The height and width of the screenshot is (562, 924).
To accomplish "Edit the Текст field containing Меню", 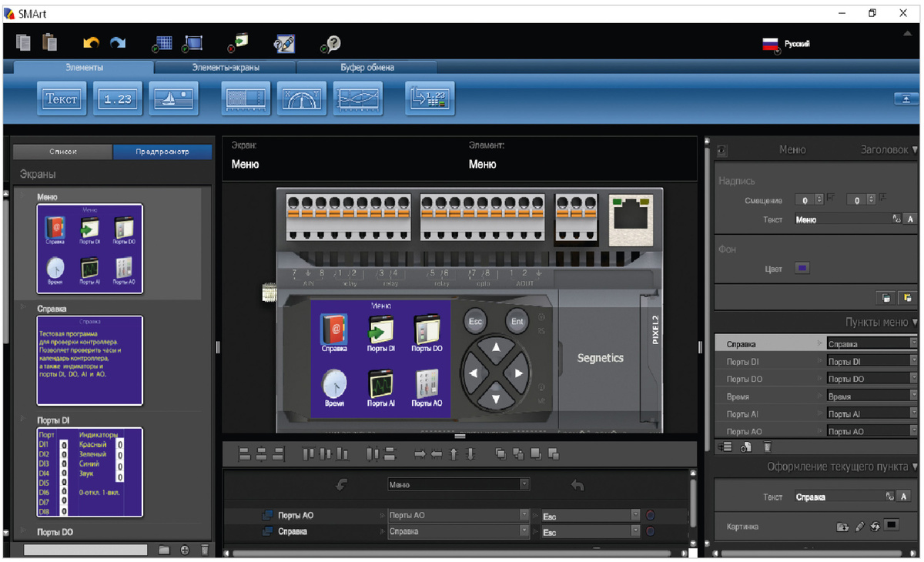I will (842, 219).
